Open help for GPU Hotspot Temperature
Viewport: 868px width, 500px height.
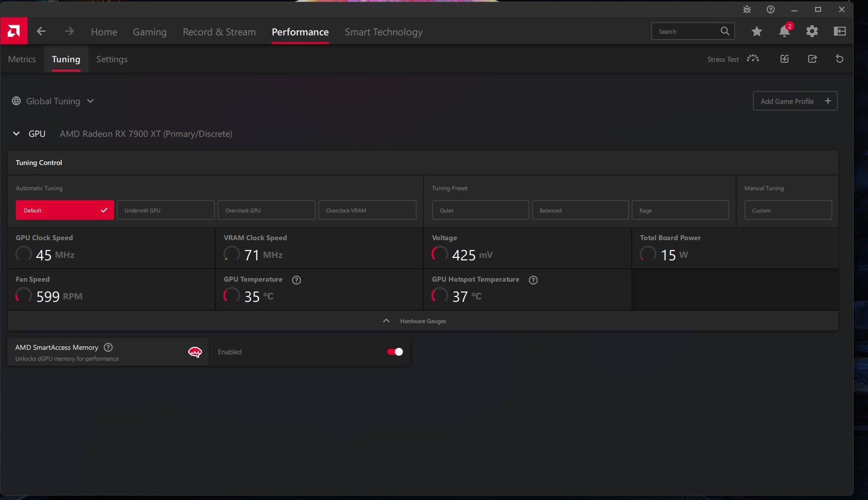pos(533,280)
